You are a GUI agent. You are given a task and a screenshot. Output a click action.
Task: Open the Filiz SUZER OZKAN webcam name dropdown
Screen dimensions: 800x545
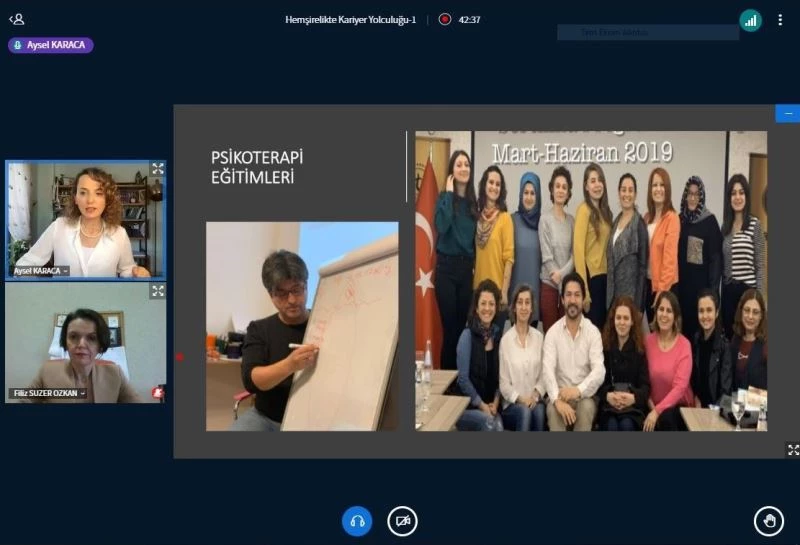pyautogui.click(x=49, y=393)
